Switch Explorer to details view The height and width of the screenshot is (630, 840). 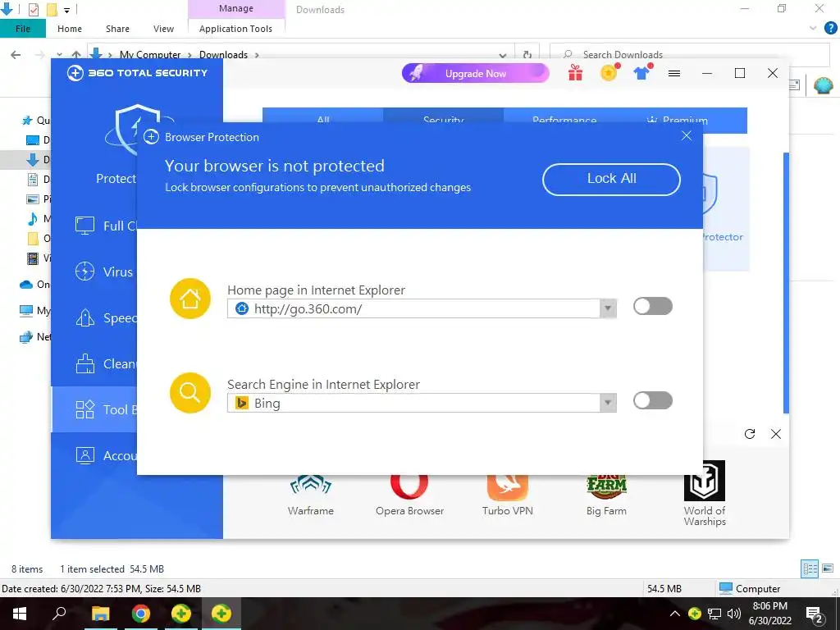coord(810,568)
